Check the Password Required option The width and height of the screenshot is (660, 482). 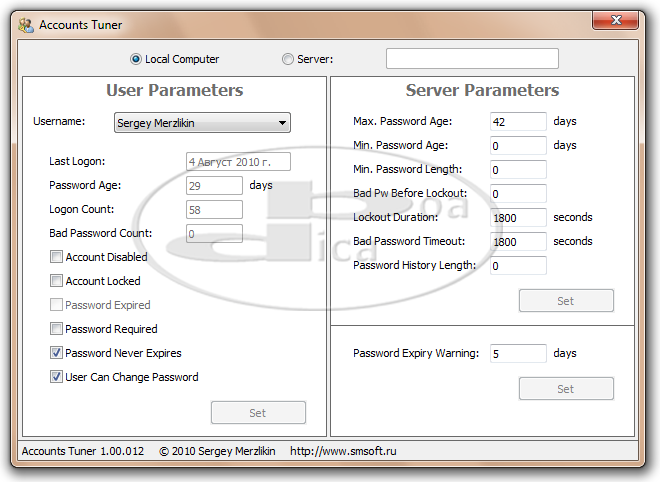[x=56, y=329]
